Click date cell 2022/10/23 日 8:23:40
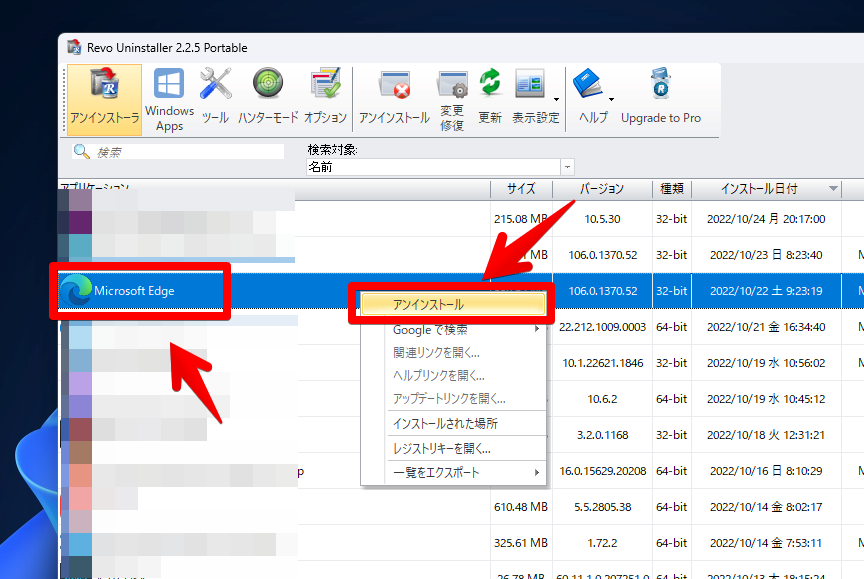 [766, 255]
